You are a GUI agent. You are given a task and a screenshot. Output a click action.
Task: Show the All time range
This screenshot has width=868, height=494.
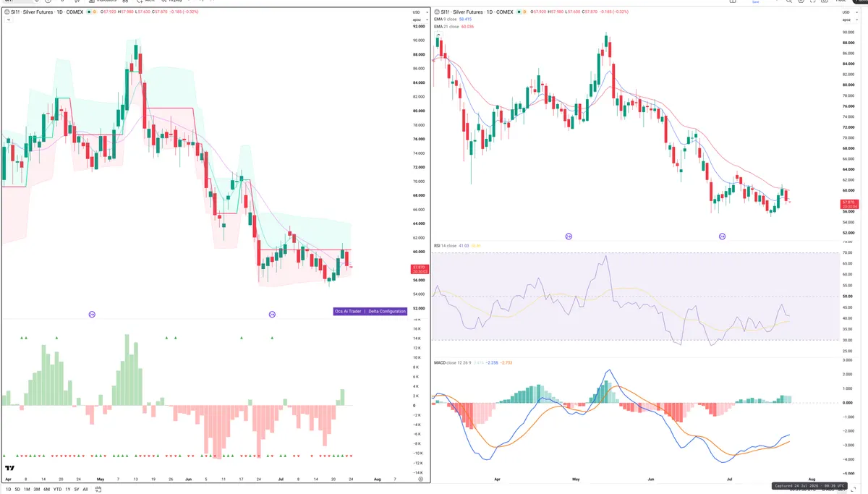85,489
